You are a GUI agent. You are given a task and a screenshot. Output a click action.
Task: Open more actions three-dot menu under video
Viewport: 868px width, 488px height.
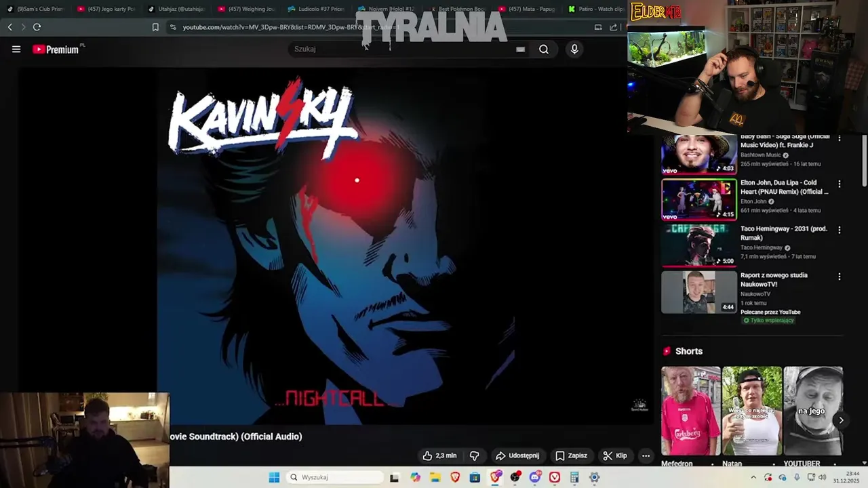(x=646, y=456)
